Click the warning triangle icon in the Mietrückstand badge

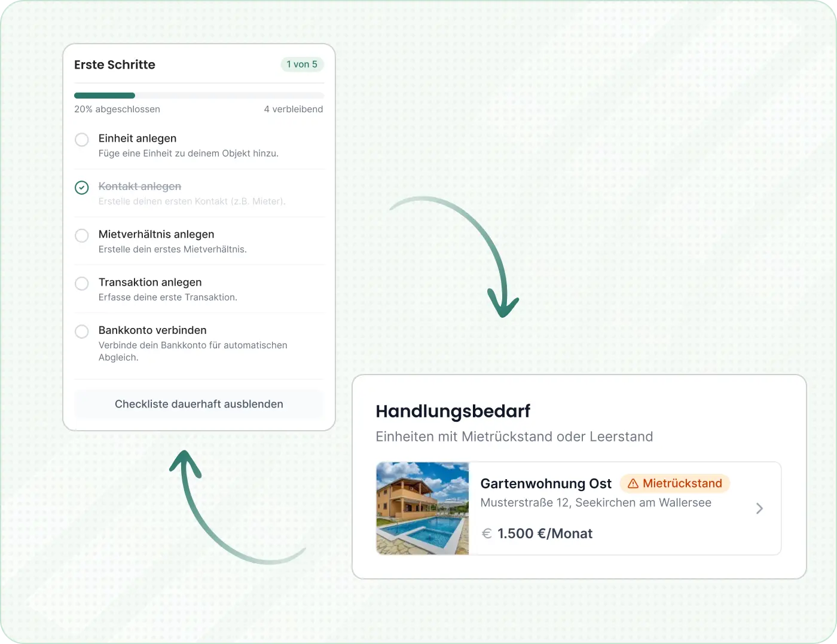click(632, 483)
